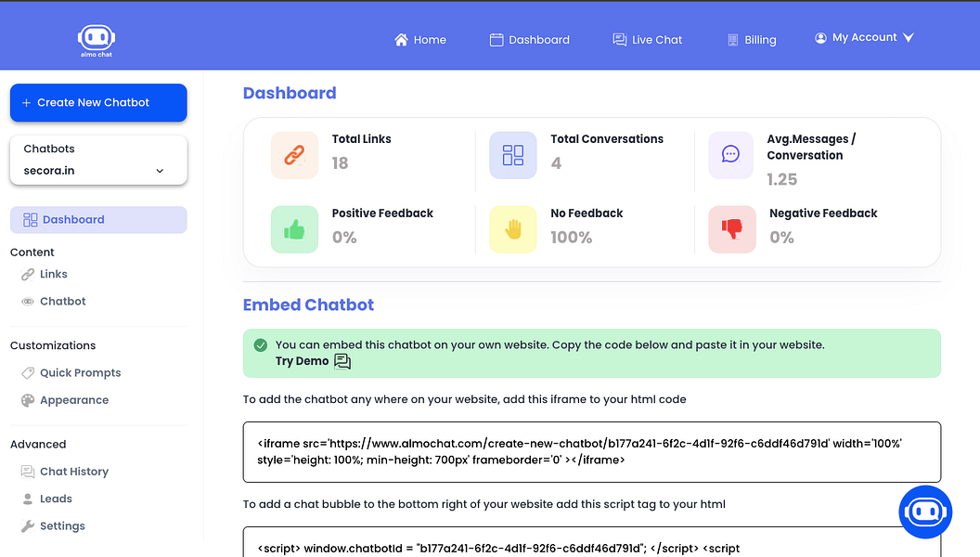Click the chain icon next to Links
Viewport: 980px width, 557px height.
coord(28,275)
